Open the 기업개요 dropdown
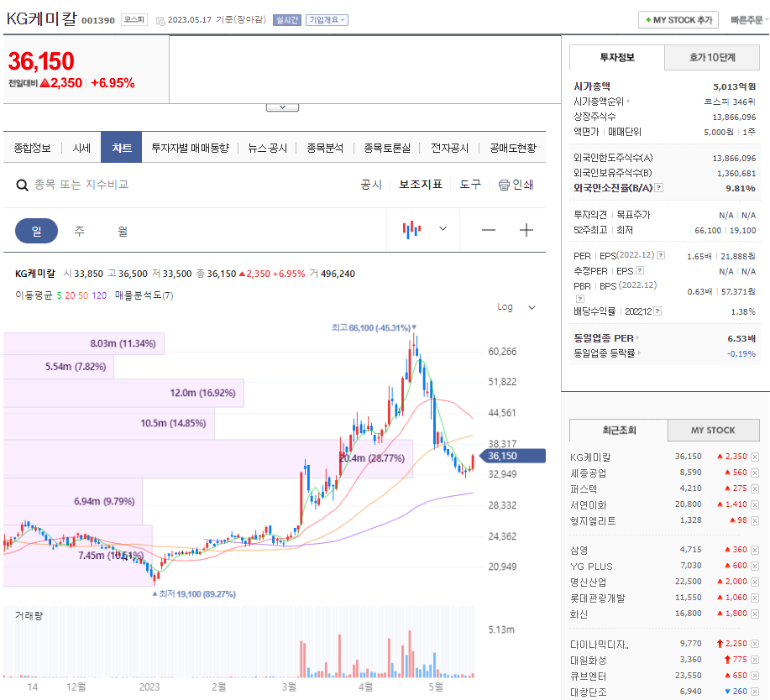 pos(327,20)
